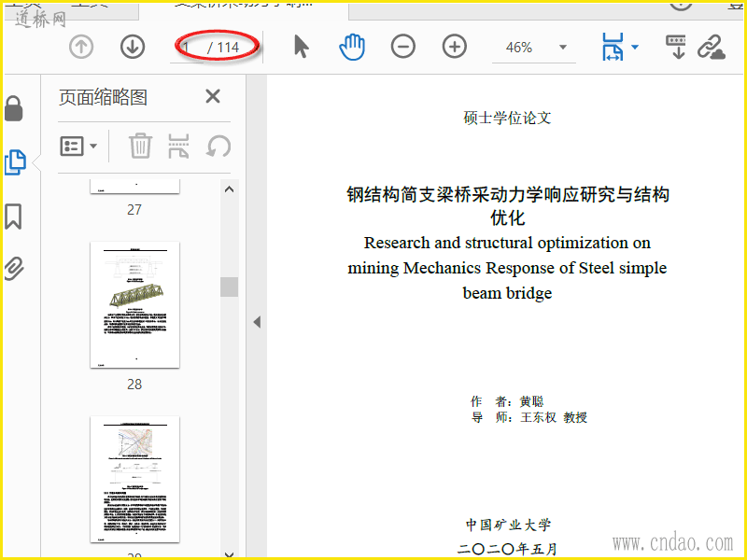Image resolution: width=747 pixels, height=560 pixels.
Task: Open the 46% zoom level dropdown
Action: (x=563, y=48)
